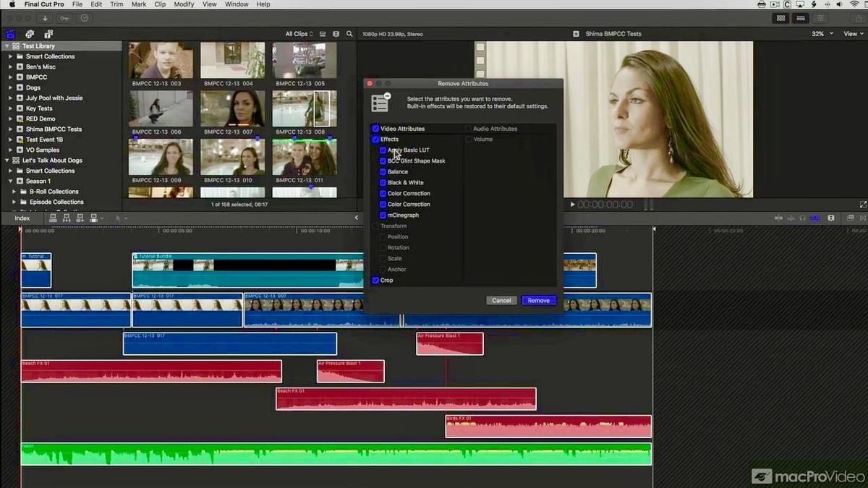868x488 pixels.
Task: Play the viewer using the play control
Action: pyautogui.click(x=572, y=205)
